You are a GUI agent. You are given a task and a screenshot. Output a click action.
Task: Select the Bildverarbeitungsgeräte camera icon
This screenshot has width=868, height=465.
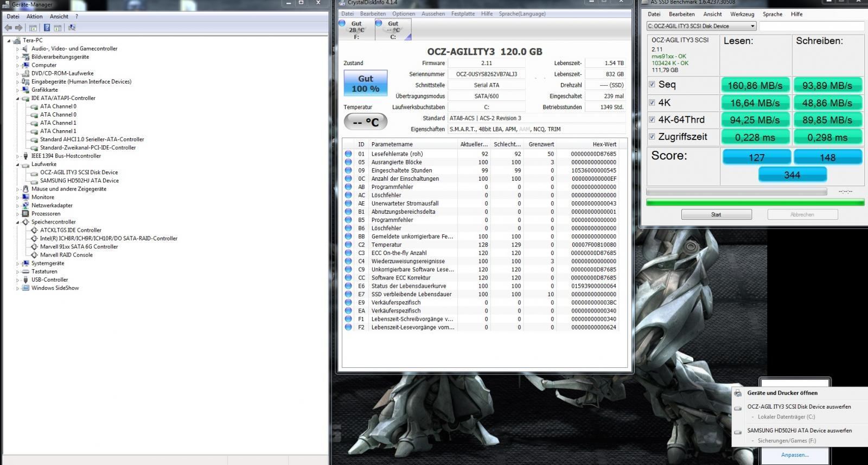[25, 57]
